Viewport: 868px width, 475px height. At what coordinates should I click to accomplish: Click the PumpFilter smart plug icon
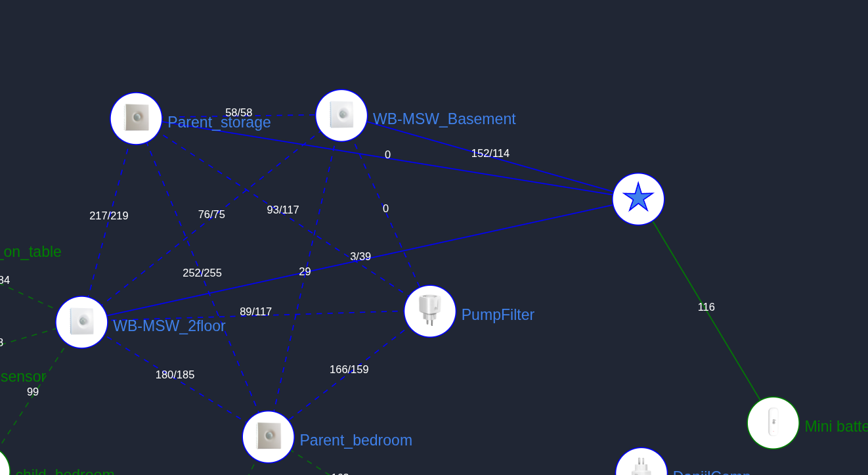pyautogui.click(x=430, y=311)
